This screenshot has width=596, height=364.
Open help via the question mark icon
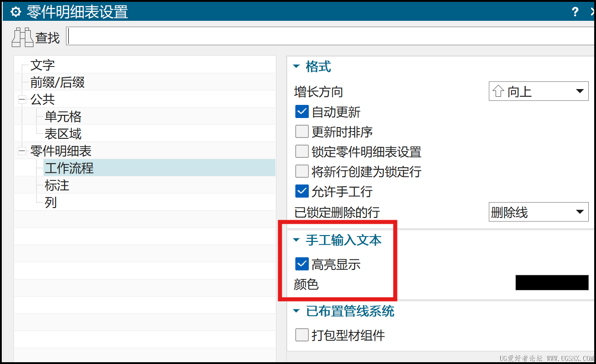coord(575,12)
